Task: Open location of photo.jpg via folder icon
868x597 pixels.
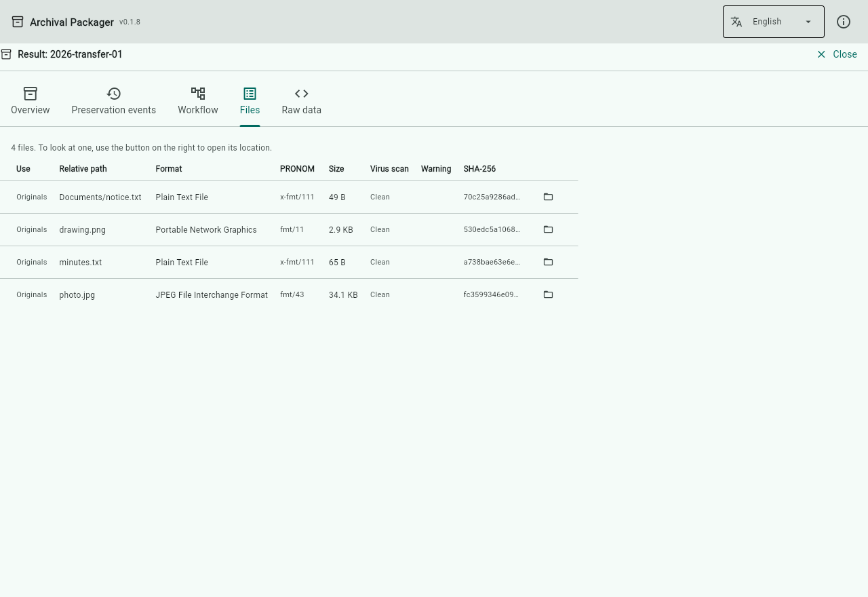Action: (x=548, y=294)
